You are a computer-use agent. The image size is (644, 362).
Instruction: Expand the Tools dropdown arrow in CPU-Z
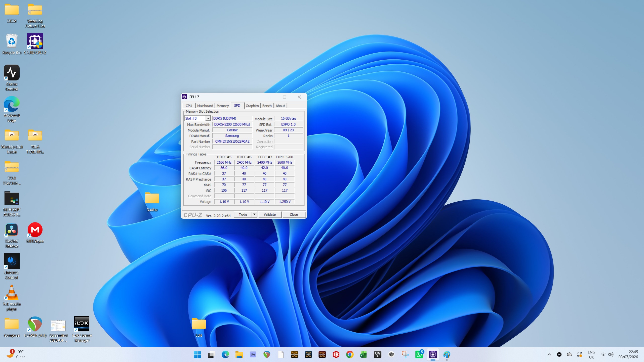pos(254,214)
